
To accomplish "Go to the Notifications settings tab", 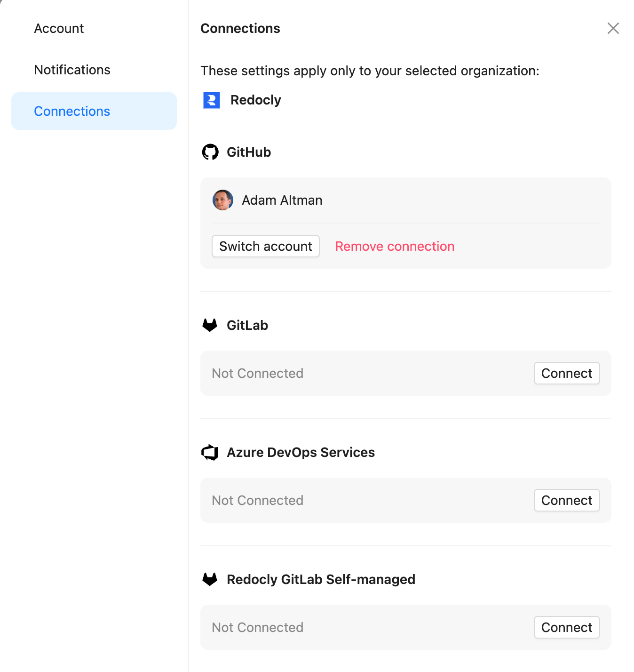I will pyautogui.click(x=72, y=70).
